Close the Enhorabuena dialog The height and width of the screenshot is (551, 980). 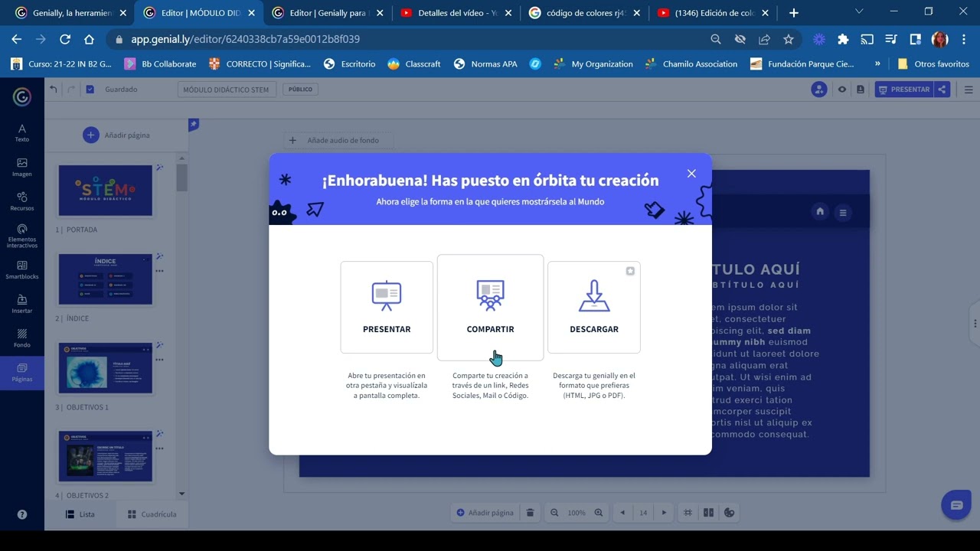pyautogui.click(x=691, y=174)
